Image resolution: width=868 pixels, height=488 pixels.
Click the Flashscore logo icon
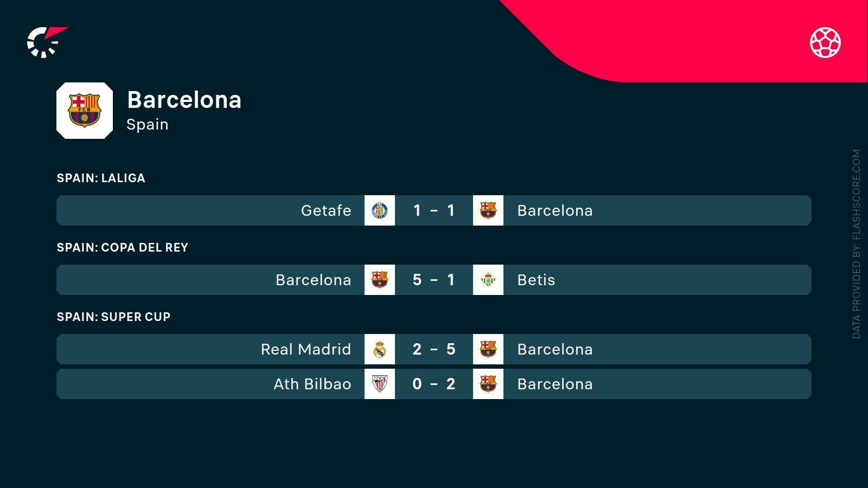(x=46, y=42)
